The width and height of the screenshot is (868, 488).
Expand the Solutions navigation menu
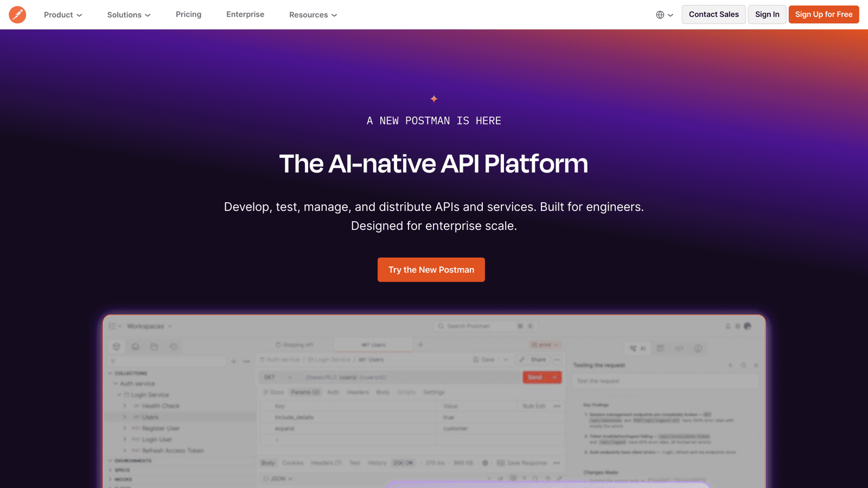[129, 15]
